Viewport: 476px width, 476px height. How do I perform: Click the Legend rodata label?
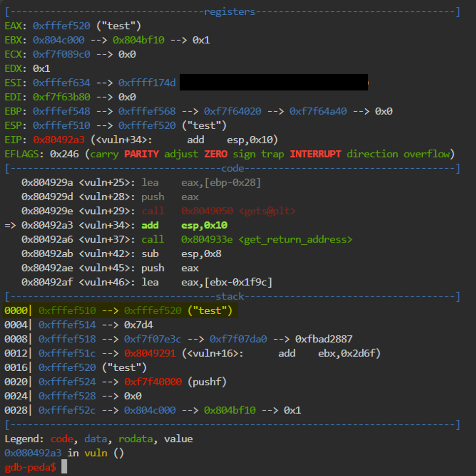(x=136, y=439)
